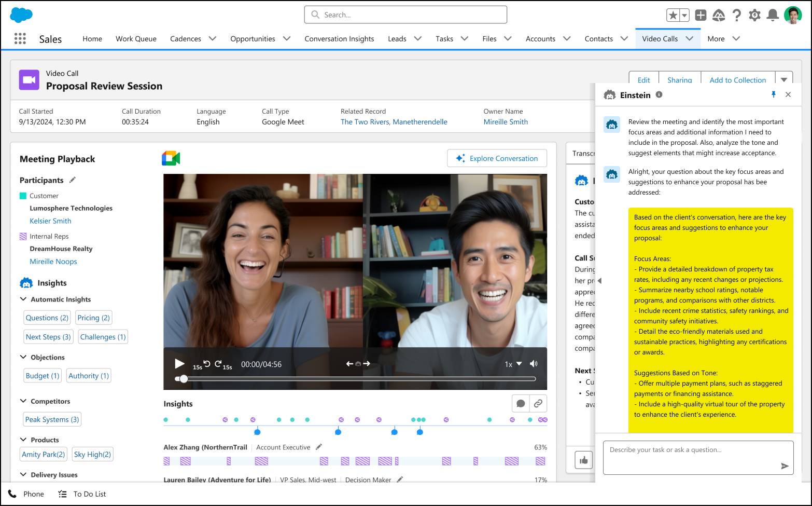Viewport: 812px width, 506px height.
Task: Click Add to Collection button
Action: pos(737,79)
